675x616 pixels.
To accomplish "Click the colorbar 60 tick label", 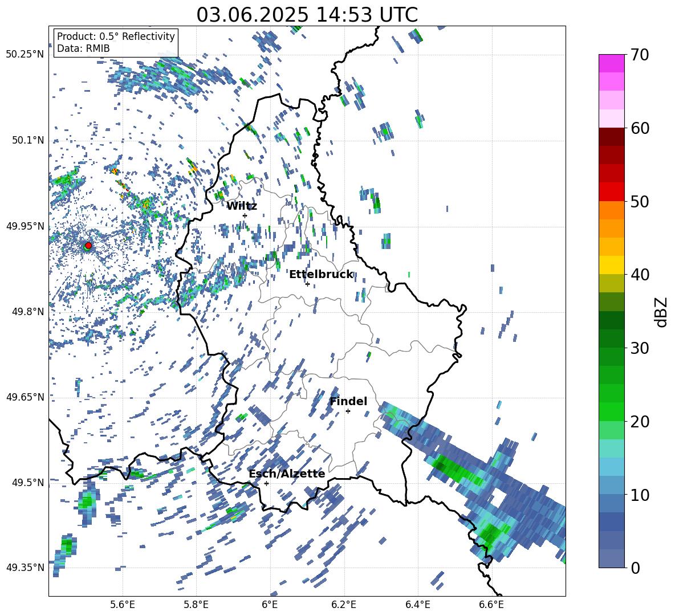I will pyautogui.click(x=640, y=128).
